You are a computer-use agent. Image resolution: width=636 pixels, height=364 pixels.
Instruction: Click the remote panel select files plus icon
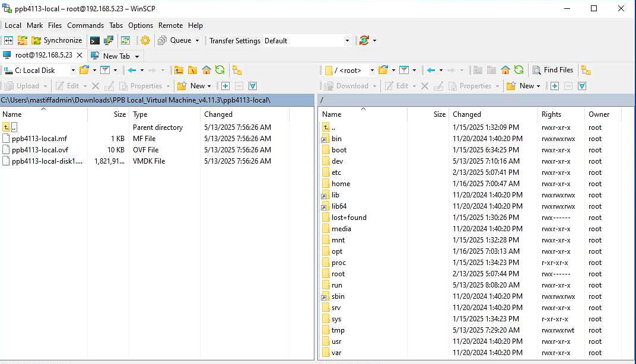pos(555,86)
